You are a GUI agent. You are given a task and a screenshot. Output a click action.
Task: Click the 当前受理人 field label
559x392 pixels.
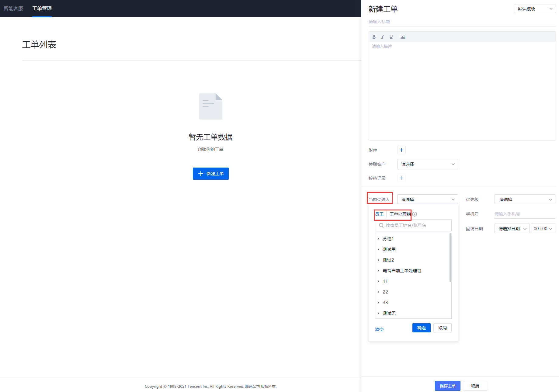pos(379,199)
